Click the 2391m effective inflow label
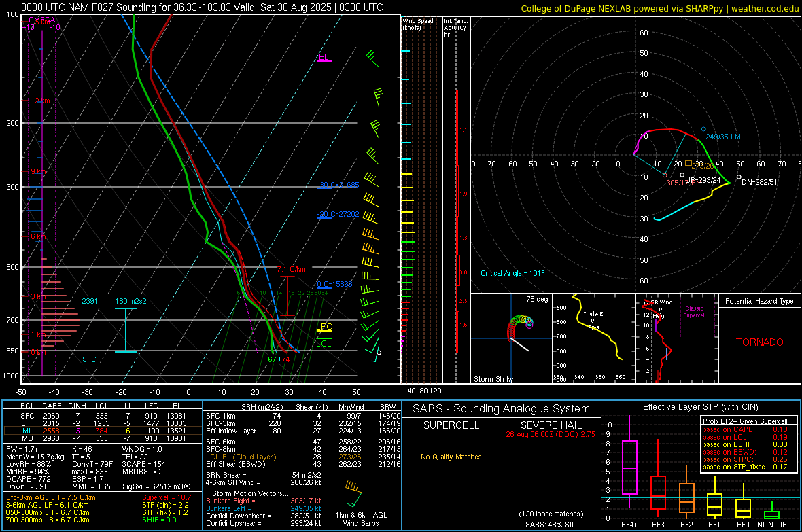Screen dimensions: 802x532 click(92, 301)
